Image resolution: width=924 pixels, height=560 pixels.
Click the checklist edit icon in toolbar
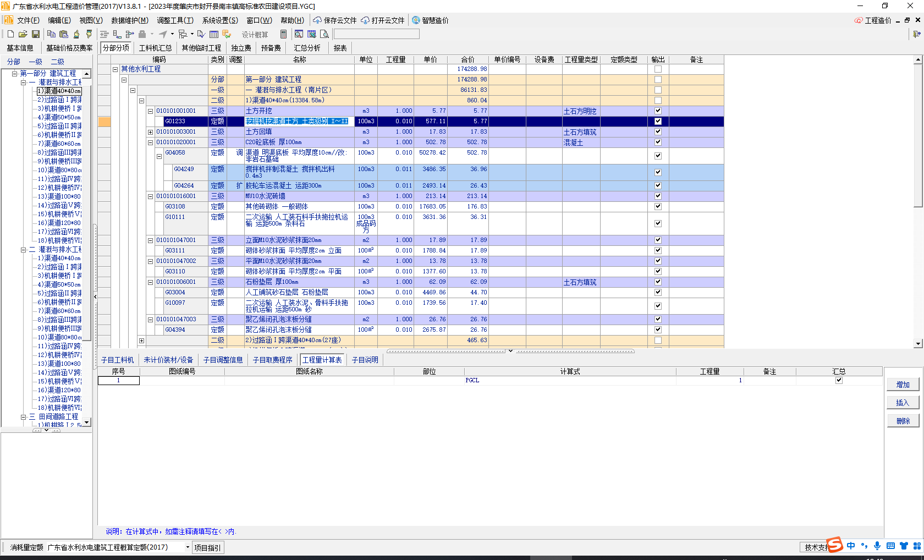click(x=201, y=34)
